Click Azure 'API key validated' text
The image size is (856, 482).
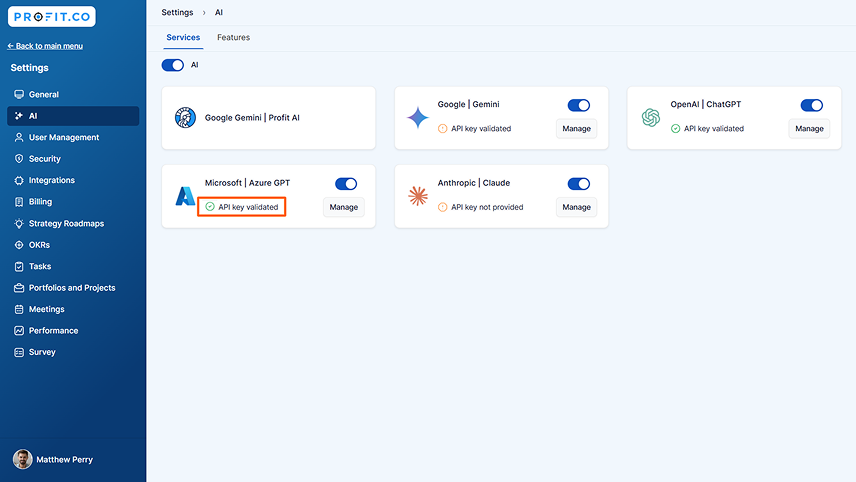(x=248, y=207)
